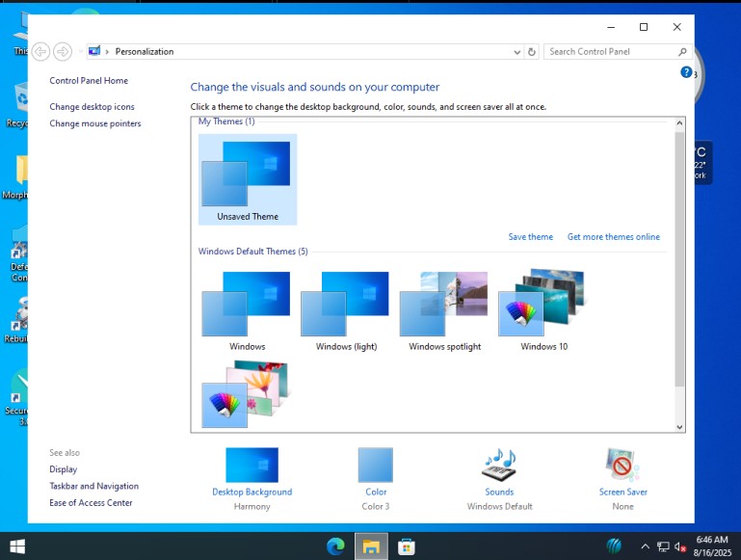741x560 pixels.
Task: Click Save theme link
Action: click(530, 237)
